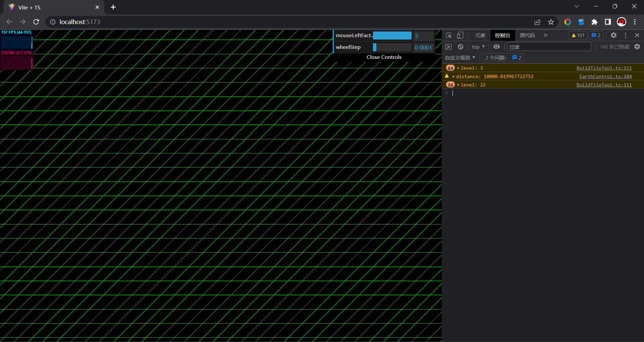Viewport: 644px width, 342px height.
Task: Click the inspect element picker icon
Action: [449, 35]
